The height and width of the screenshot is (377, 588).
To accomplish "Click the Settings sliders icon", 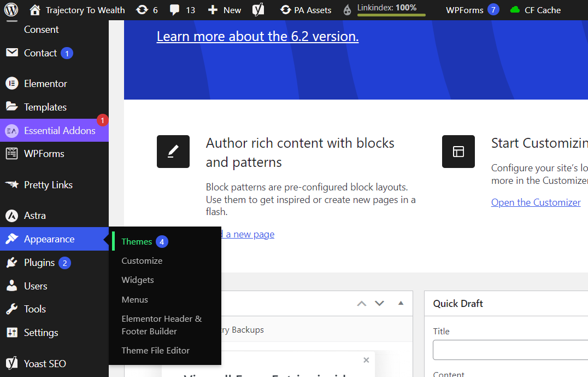I will click(x=12, y=332).
